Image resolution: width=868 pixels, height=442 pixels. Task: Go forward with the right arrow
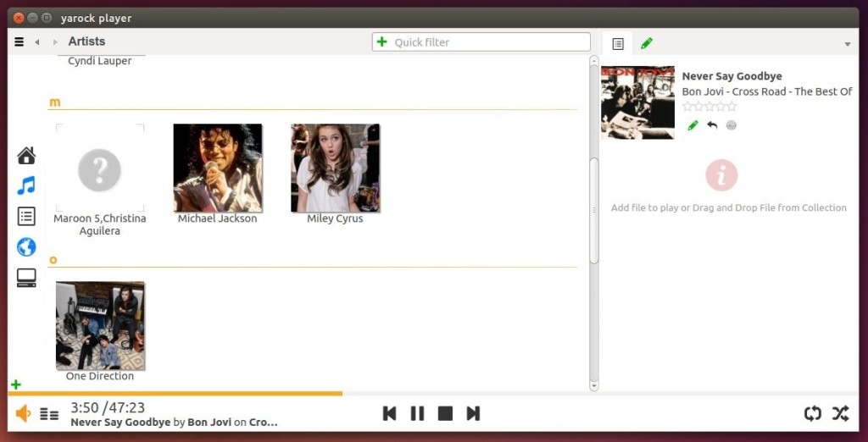(x=55, y=42)
